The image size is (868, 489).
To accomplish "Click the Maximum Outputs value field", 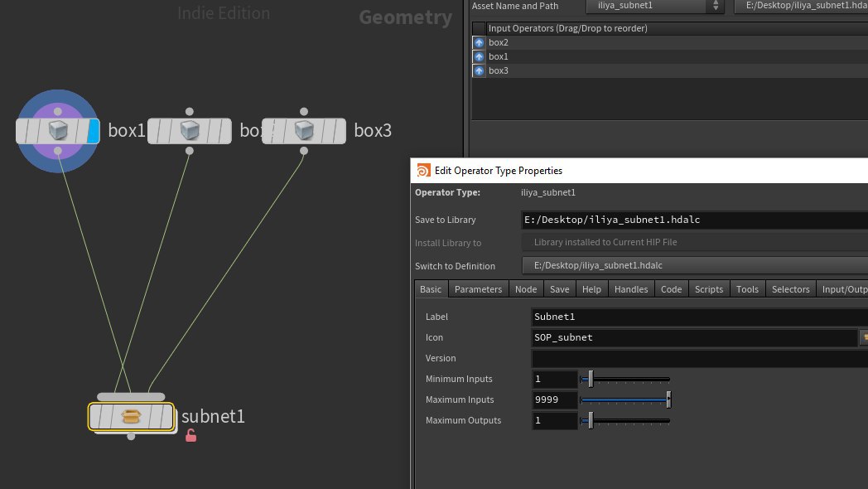I will 555,421.
